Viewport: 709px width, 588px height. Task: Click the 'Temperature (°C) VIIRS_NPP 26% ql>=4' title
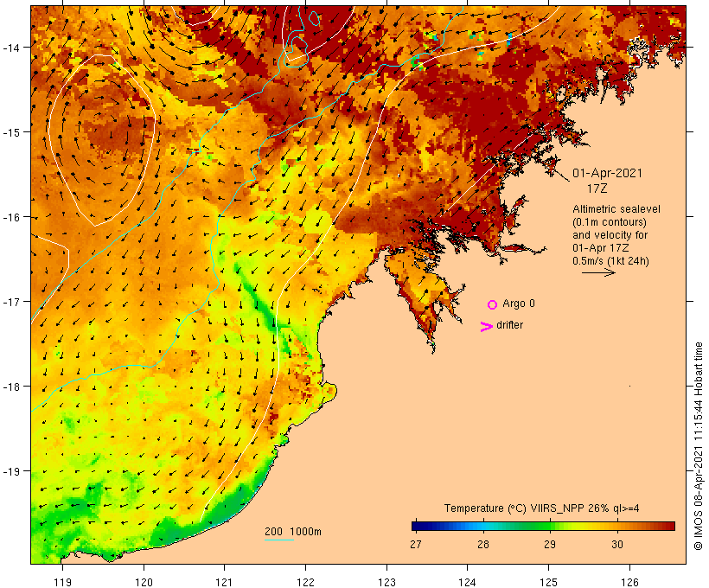click(x=542, y=508)
